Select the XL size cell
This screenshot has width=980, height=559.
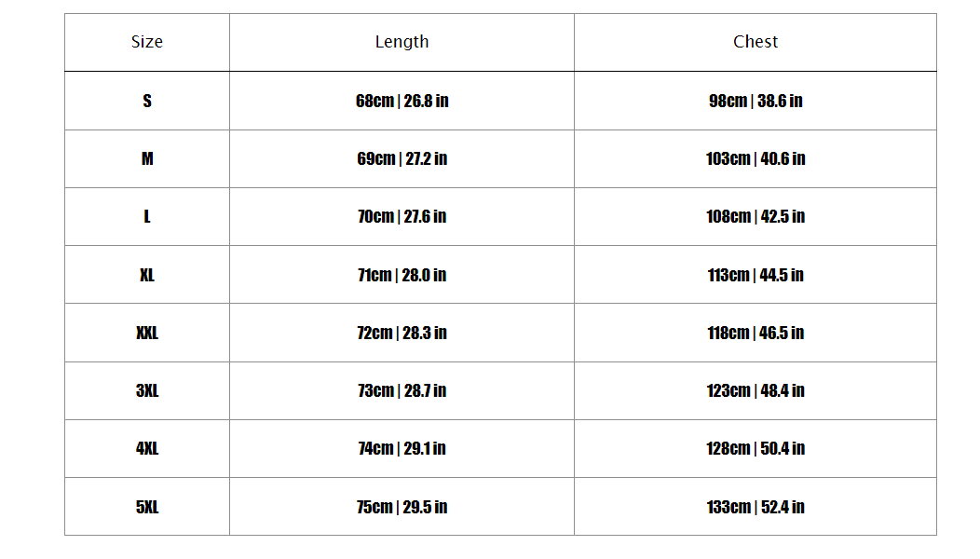(x=147, y=275)
